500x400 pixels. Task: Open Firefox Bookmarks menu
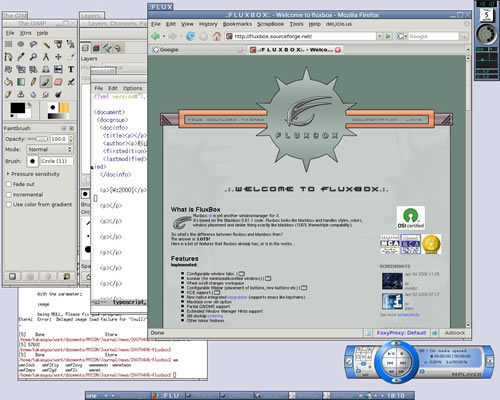(x=237, y=24)
